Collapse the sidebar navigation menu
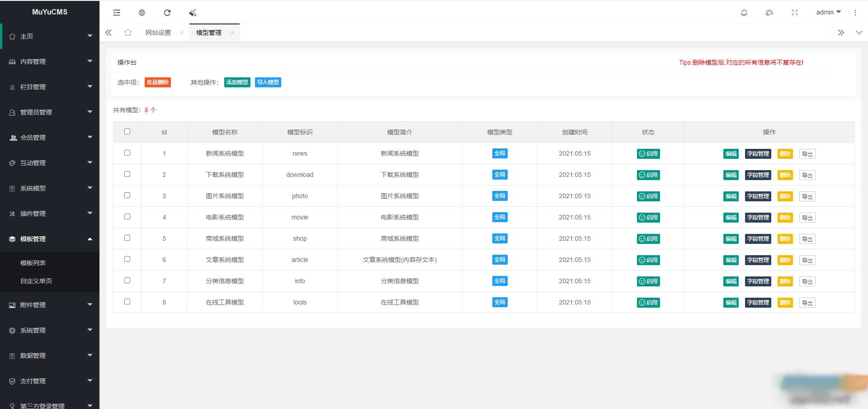This screenshot has width=868, height=409. click(x=116, y=13)
